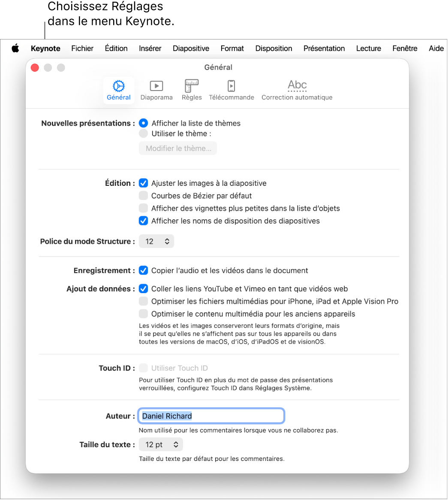The height and width of the screenshot is (500, 448).
Task: Open the Taille du texte 12 pt popup
Action: coord(161,445)
